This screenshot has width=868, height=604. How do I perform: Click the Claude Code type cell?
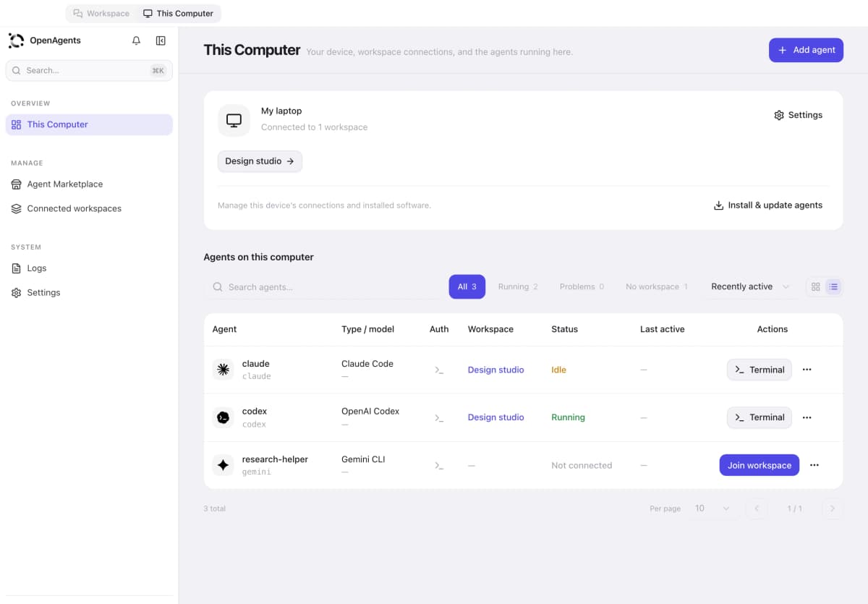click(x=367, y=364)
